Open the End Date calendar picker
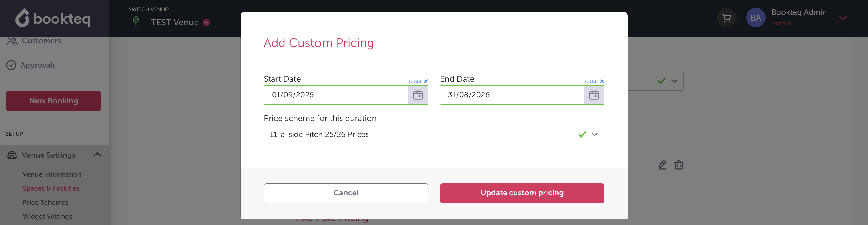The width and height of the screenshot is (868, 225). tap(594, 95)
